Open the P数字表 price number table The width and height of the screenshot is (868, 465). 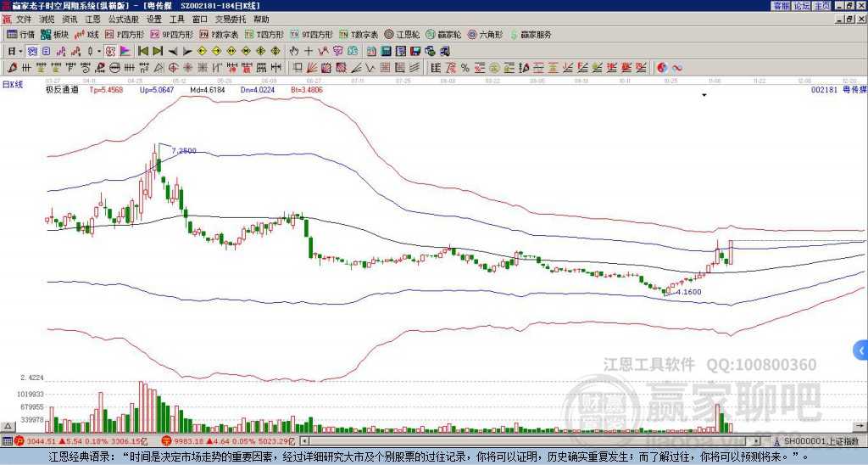(219, 34)
